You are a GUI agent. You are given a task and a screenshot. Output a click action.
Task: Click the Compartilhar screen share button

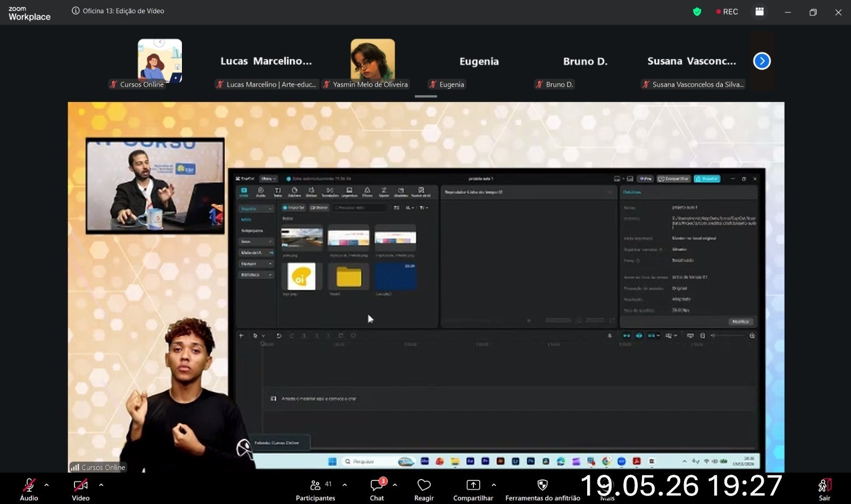click(473, 489)
